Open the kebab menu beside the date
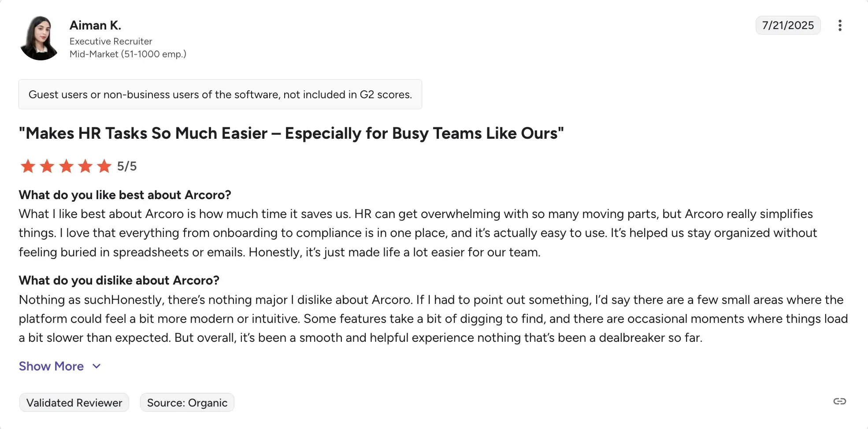 coord(840,26)
